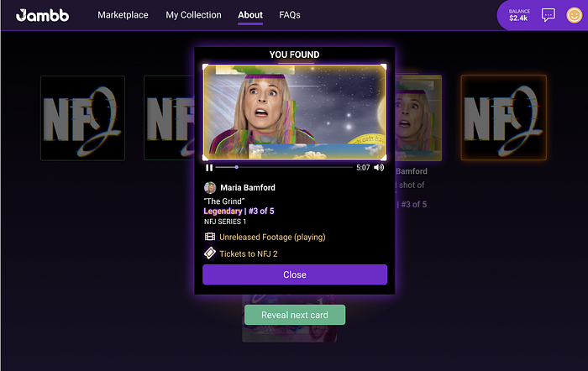Go to My Collection

(193, 15)
